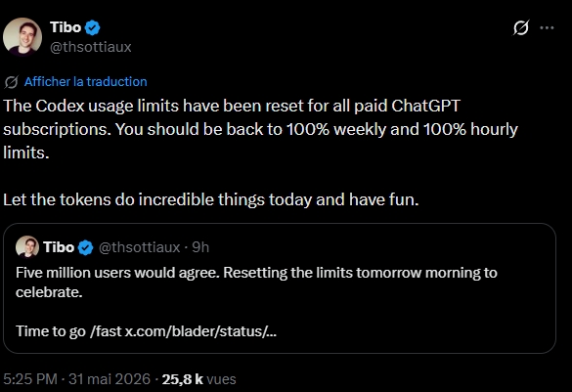Open the x.com/blader/status link

point(200,331)
